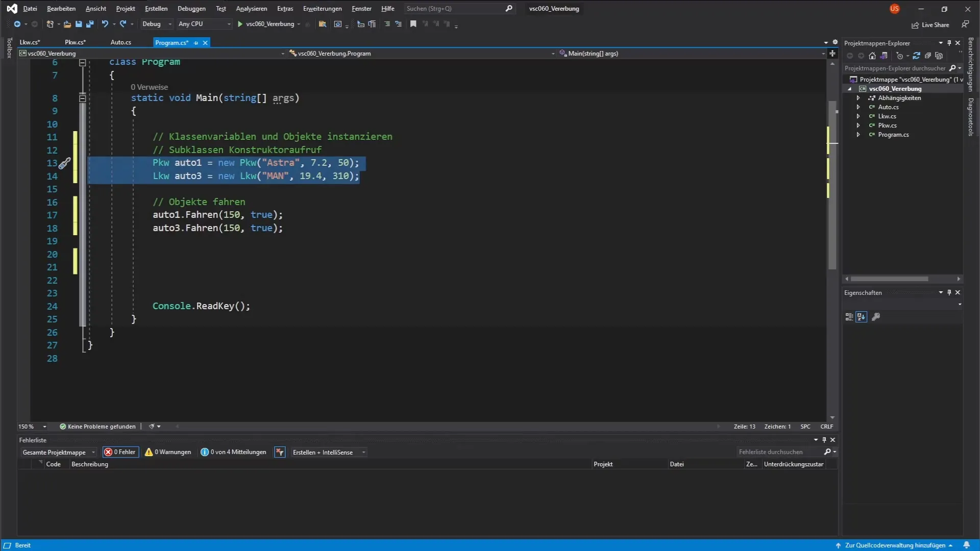Toggle the 0 Fehler errors filter
Screen dimensions: 980x551
point(120,452)
